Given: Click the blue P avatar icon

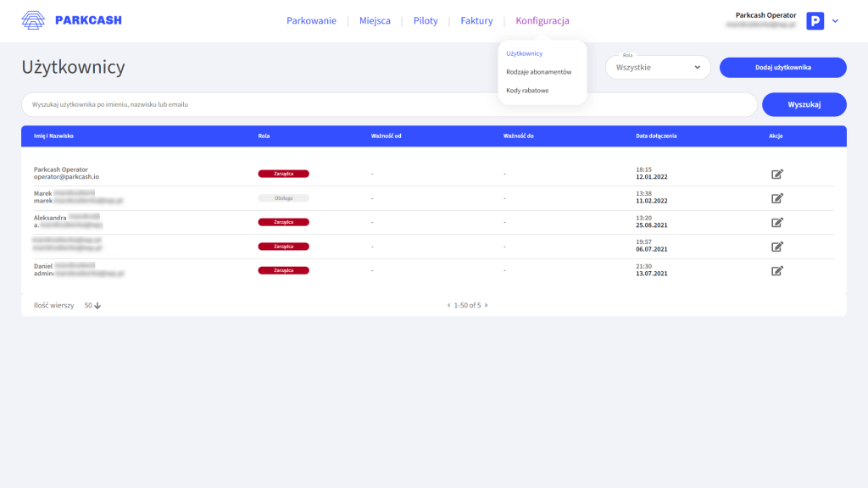Looking at the screenshot, I should (x=815, y=21).
